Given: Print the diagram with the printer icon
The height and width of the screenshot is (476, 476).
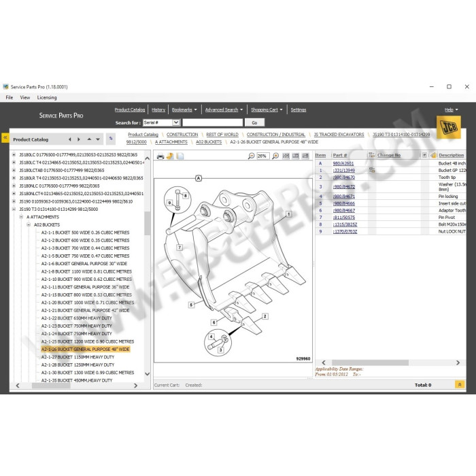Looking at the screenshot, I should click(160, 156).
